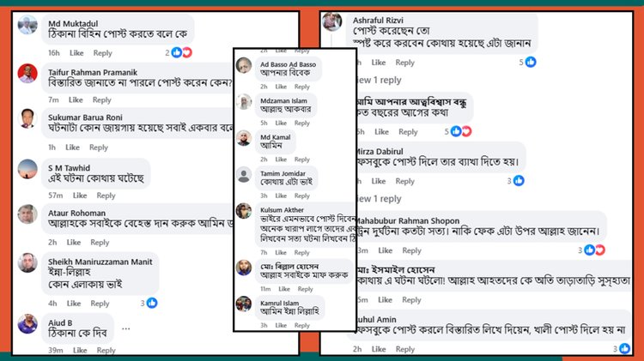Reply to Mahabubur Rahman Shopon's comment
The width and height of the screenshot is (644, 361).
point(411,250)
